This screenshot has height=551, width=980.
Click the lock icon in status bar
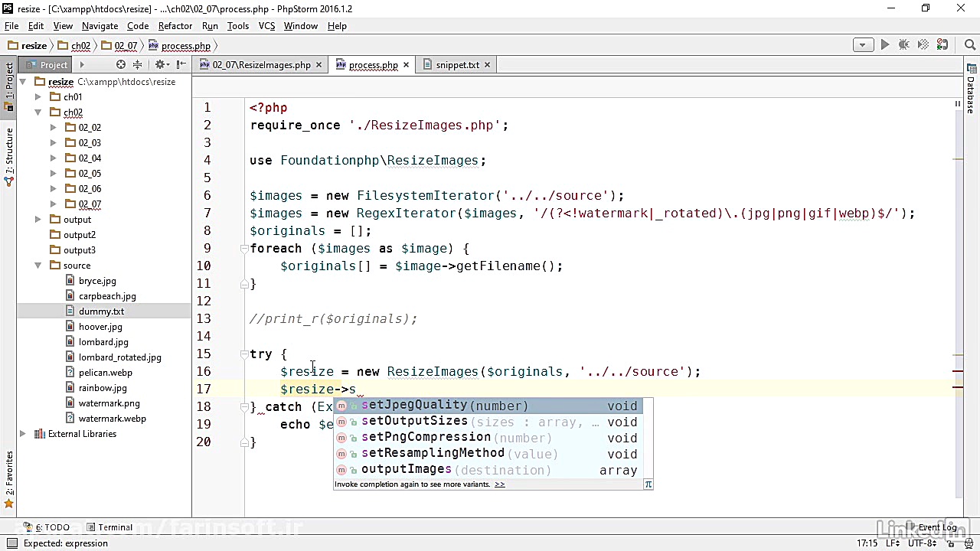point(952,543)
